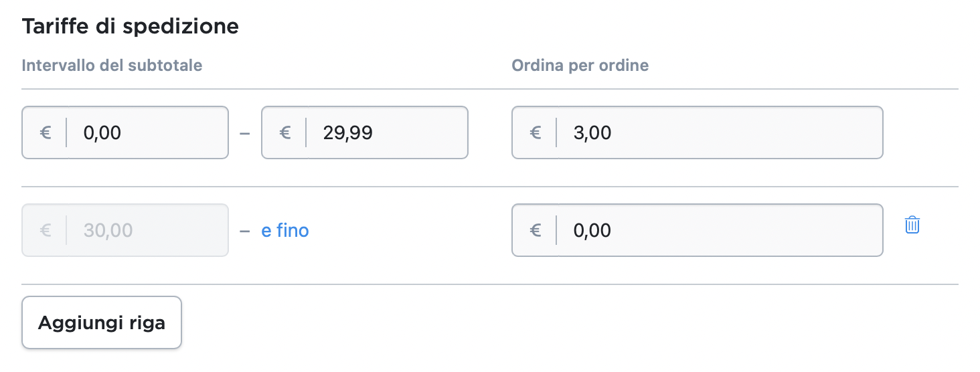Click Ordina per ordine column label
This screenshot has height=372, width=980.
[580, 66]
